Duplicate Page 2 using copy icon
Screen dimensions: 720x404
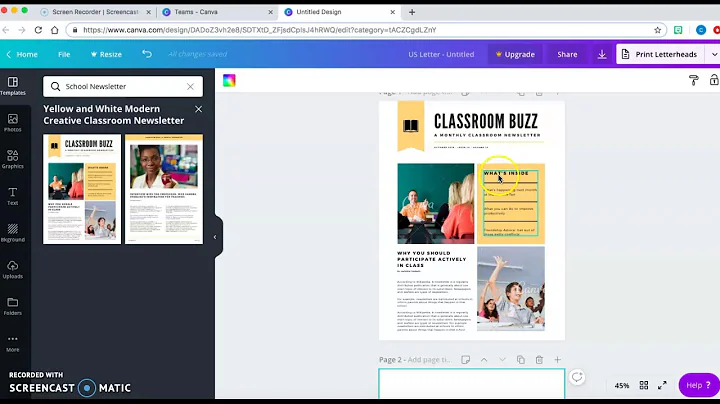tap(521, 359)
